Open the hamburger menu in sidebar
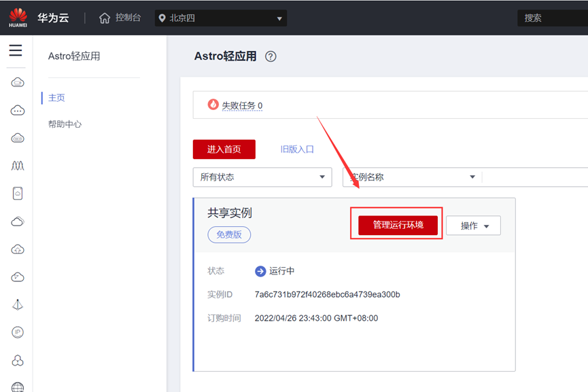The height and width of the screenshot is (392, 588). (x=16, y=50)
